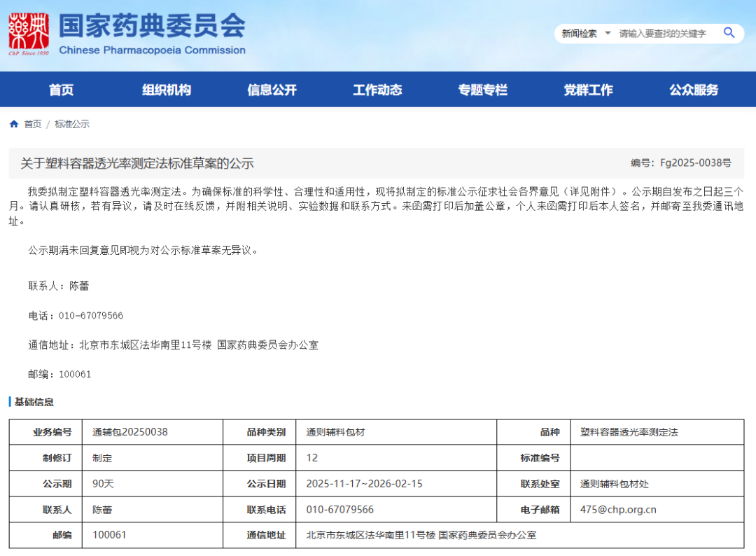This screenshot has height=556, width=756.
Task: Select the date range 2025-11-17~2026-02-15
Action: (x=365, y=484)
